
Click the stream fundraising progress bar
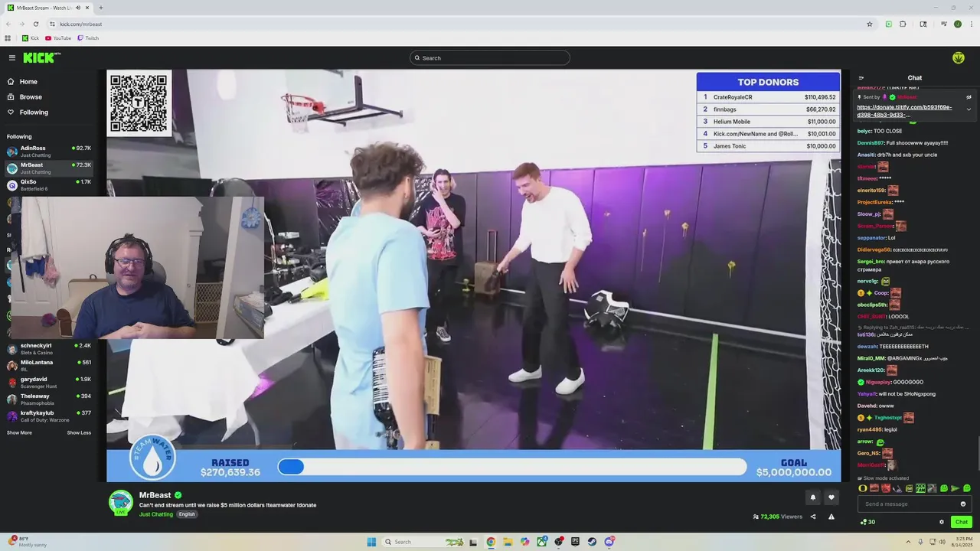coord(511,467)
